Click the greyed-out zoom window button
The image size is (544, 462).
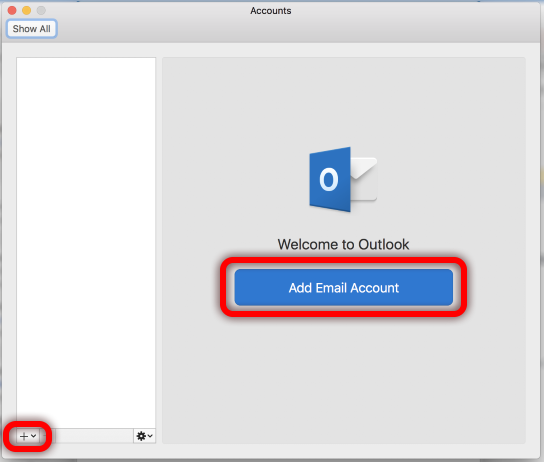click(41, 10)
